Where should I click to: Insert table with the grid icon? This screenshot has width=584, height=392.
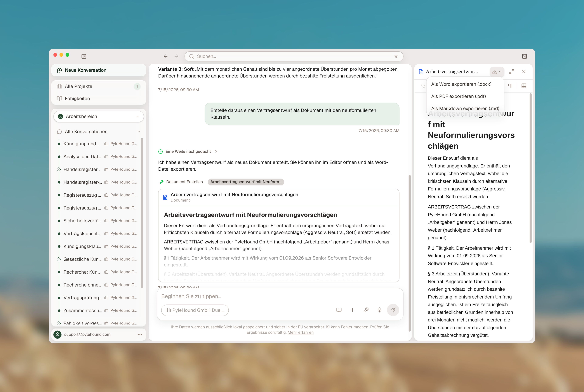(x=524, y=86)
